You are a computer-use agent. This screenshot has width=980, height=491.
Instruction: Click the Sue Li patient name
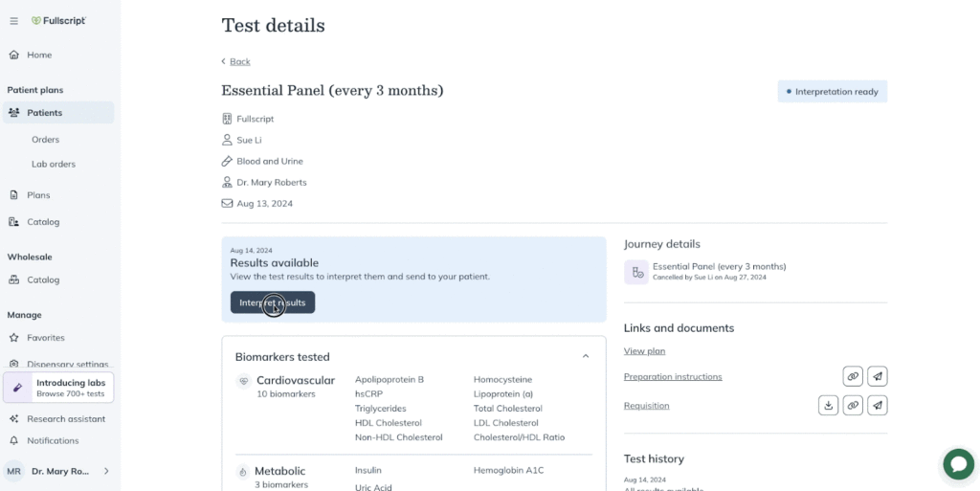(x=250, y=141)
